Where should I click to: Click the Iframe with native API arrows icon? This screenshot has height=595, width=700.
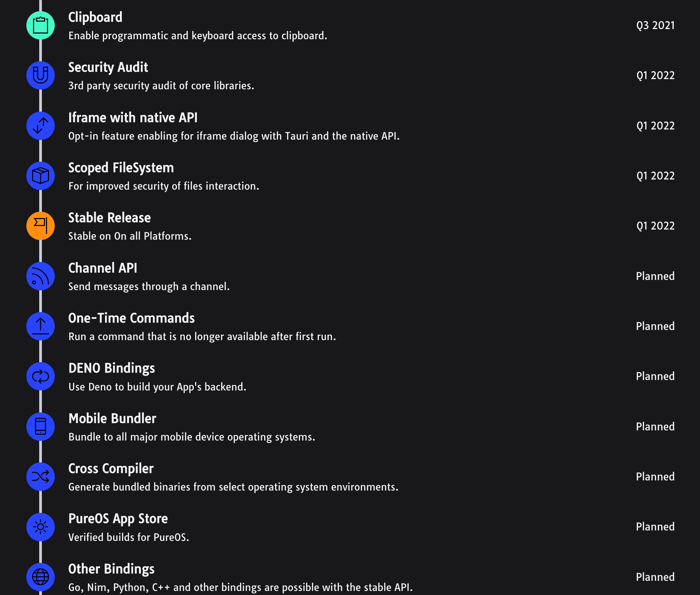click(40, 125)
